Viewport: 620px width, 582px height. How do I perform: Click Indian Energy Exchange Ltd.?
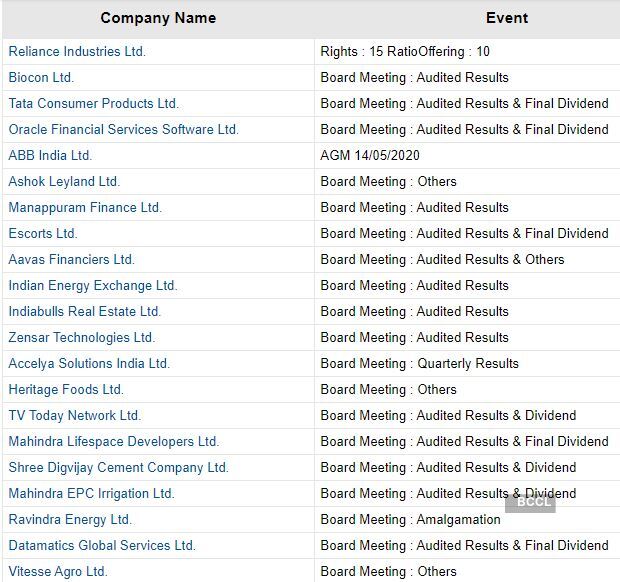point(93,286)
